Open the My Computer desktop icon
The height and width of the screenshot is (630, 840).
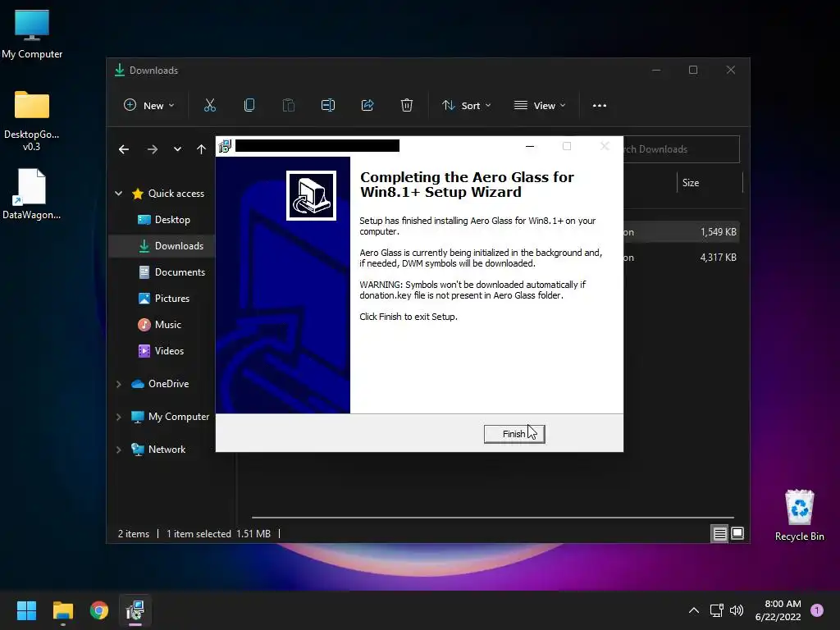tap(32, 34)
